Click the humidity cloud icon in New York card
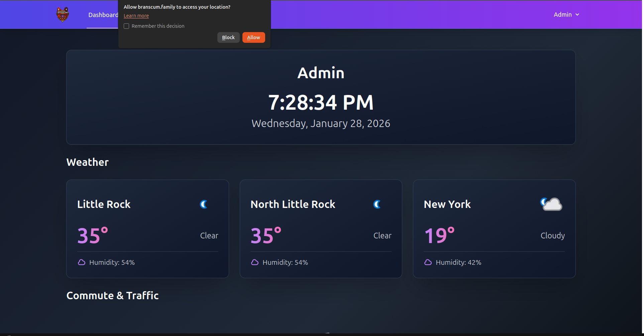Viewport: 644px width, 336px height. point(428,262)
